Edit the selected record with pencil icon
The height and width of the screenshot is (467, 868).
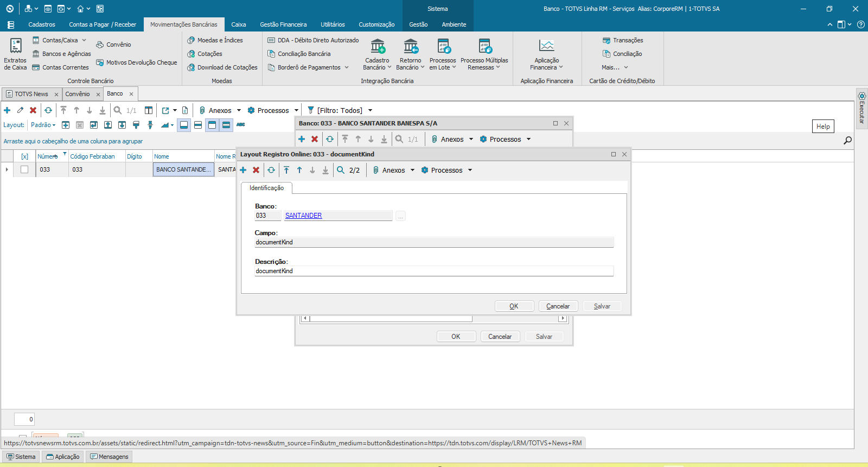click(20, 110)
